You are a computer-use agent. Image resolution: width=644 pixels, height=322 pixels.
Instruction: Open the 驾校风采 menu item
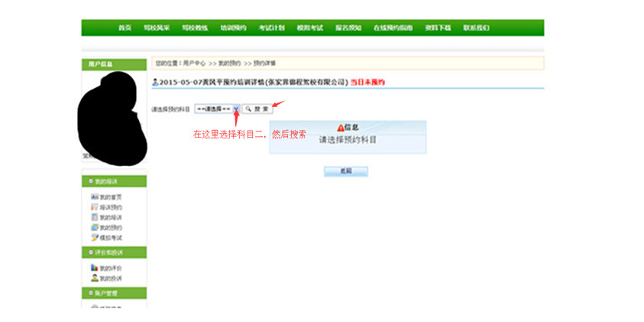coord(157,28)
